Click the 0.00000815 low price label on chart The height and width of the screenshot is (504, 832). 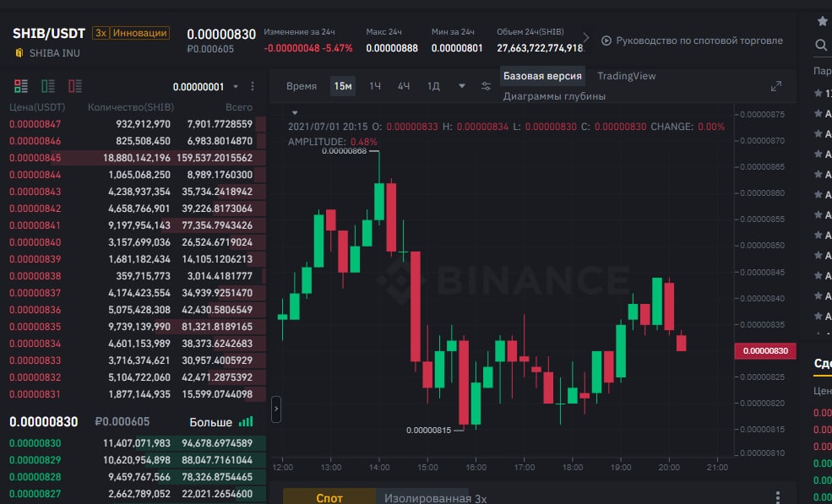(x=429, y=431)
